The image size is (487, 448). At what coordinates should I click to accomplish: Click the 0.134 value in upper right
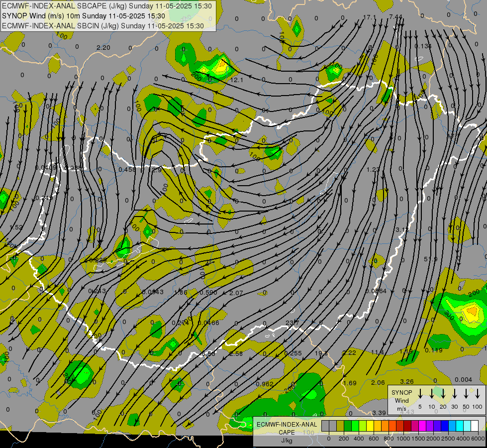[423, 46]
